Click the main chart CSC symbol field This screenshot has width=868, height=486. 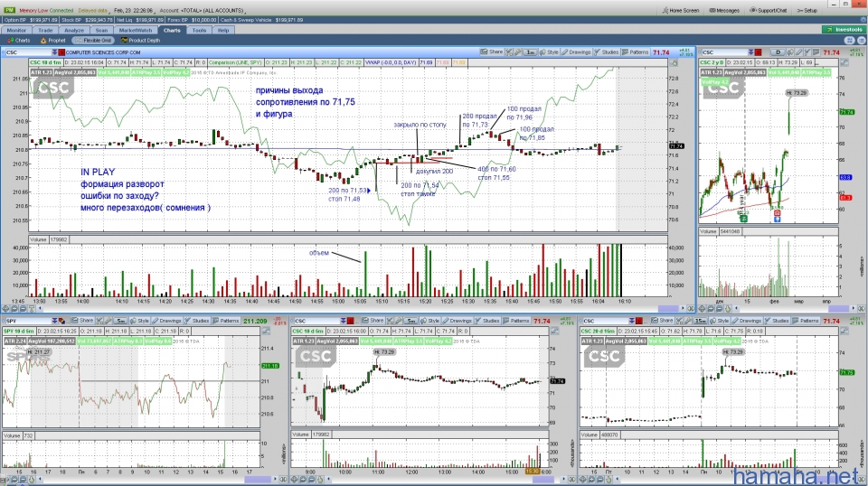pyautogui.click(x=28, y=52)
